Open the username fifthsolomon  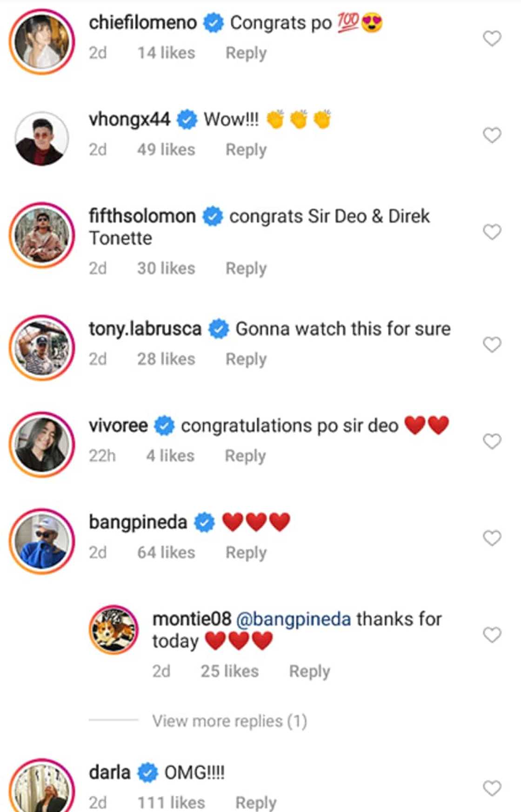coord(142,215)
